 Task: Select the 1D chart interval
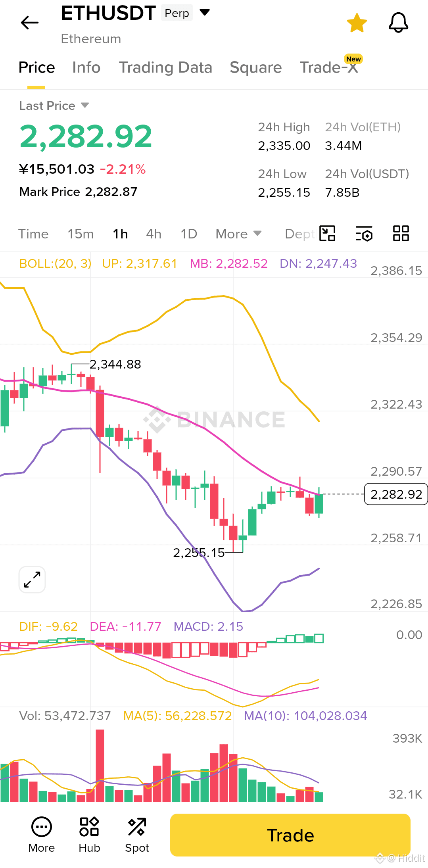(x=189, y=234)
